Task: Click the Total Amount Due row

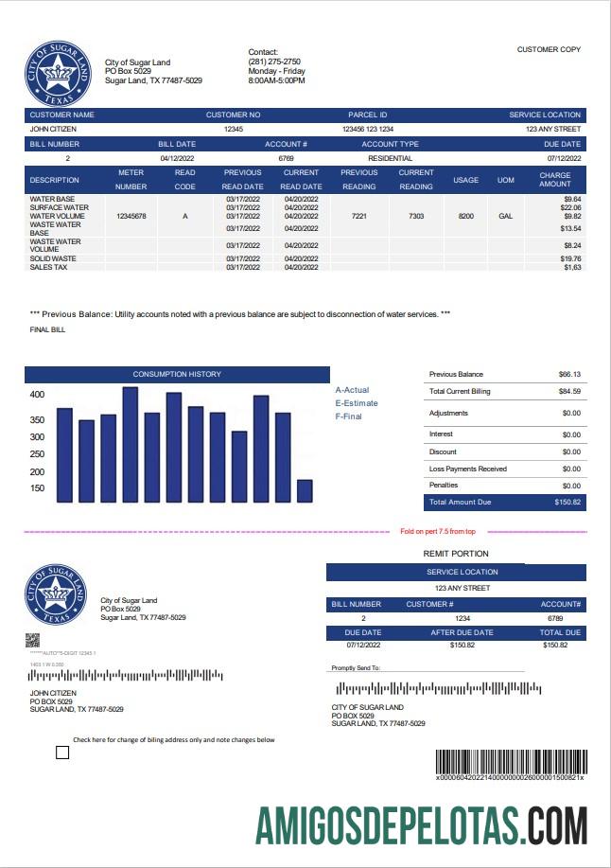Action: pyautogui.click(x=503, y=502)
